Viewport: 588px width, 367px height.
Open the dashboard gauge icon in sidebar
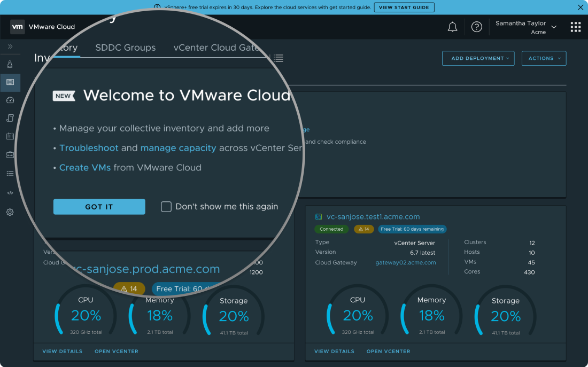click(x=10, y=100)
